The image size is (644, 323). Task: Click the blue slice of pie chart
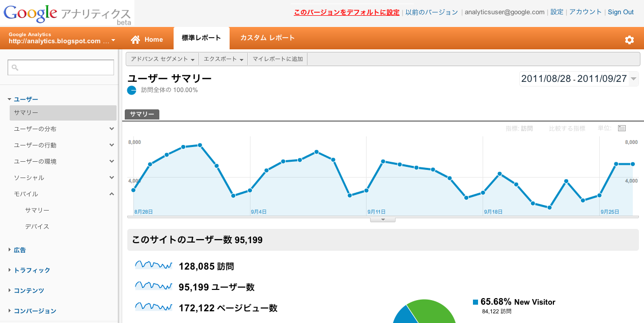point(405,314)
